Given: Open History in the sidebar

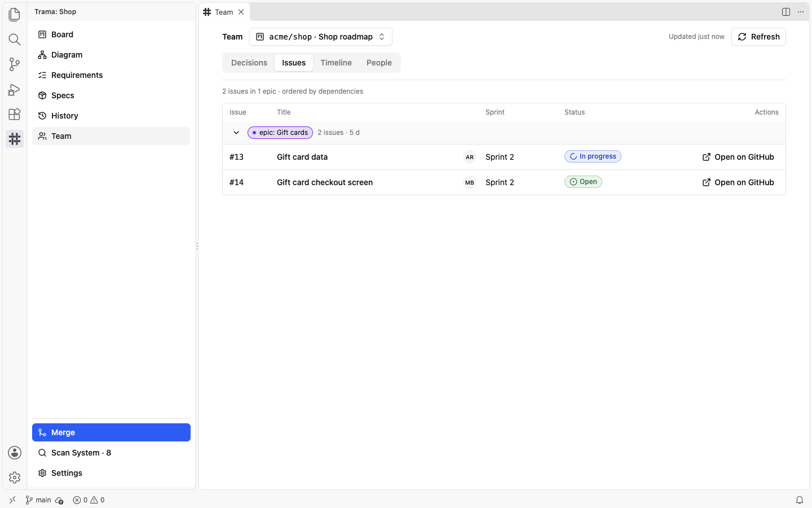Looking at the screenshot, I should 112,116.
